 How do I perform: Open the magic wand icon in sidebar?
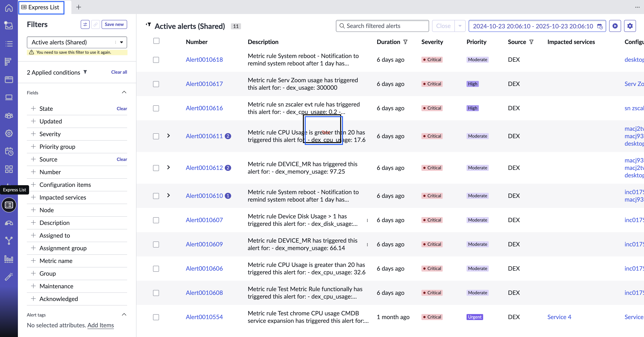coord(9,277)
